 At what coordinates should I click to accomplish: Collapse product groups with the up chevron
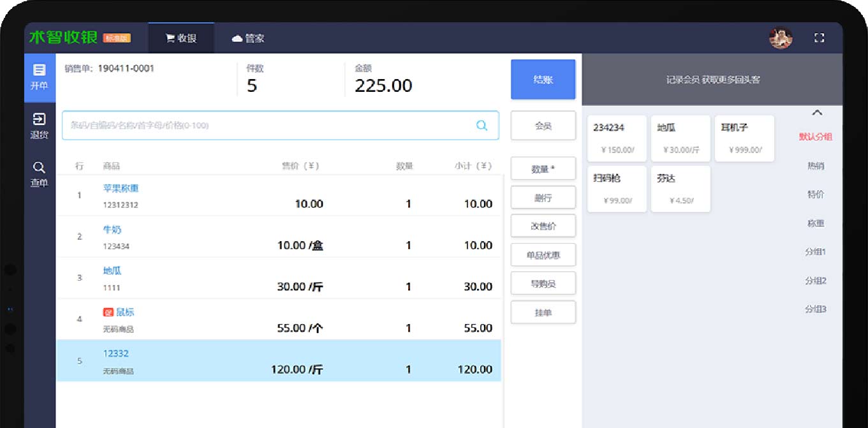click(816, 113)
